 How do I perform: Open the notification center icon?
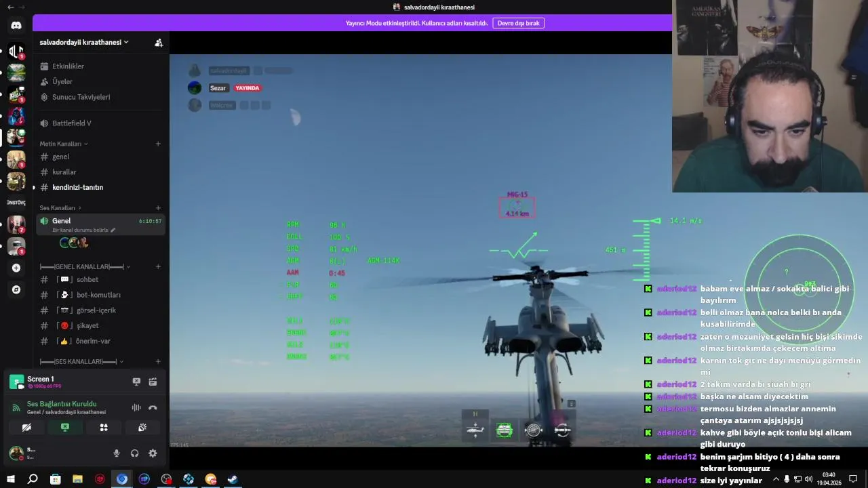coord(853,479)
